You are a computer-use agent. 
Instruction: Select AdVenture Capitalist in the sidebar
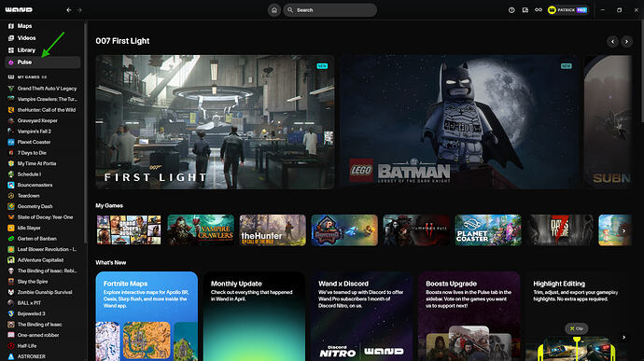(x=43, y=260)
